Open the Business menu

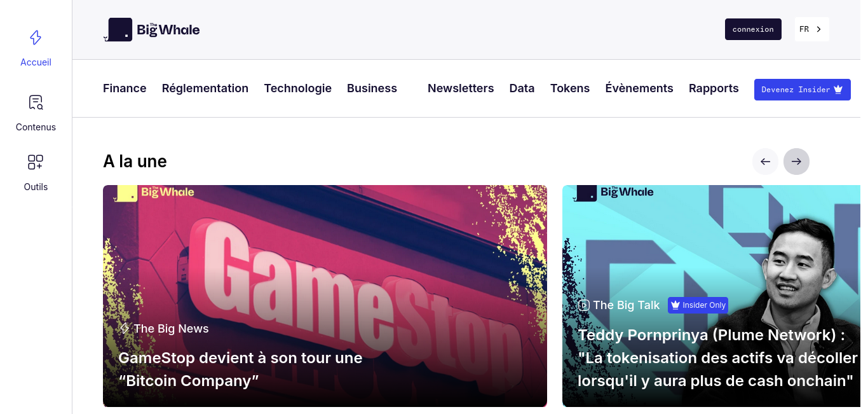pyautogui.click(x=372, y=88)
